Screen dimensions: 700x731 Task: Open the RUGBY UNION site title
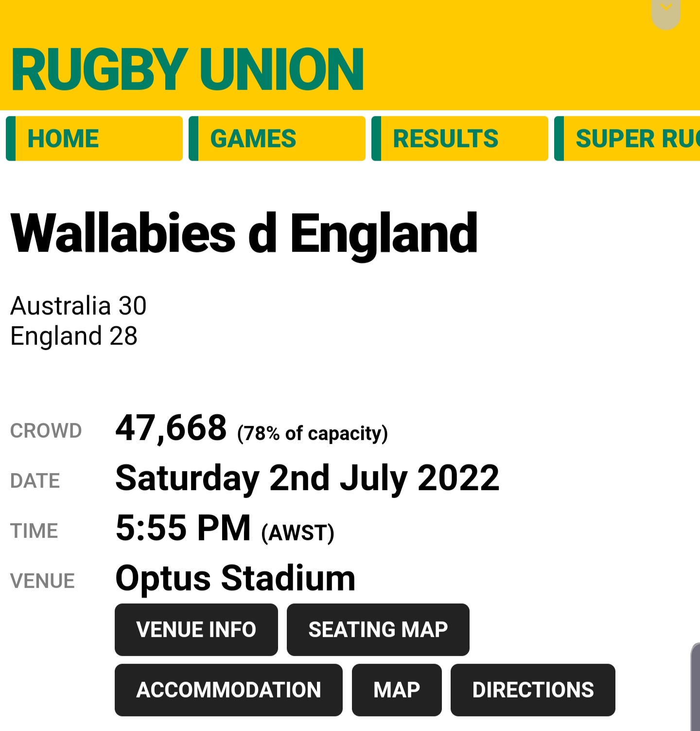pyautogui.click(x=187, y=70)
